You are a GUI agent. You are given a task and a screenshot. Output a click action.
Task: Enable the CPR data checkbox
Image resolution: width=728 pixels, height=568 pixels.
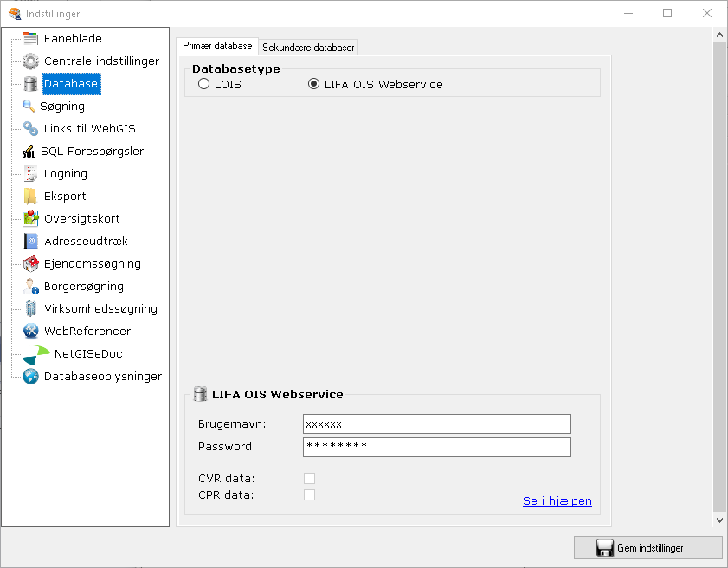(x=309, y=494)
